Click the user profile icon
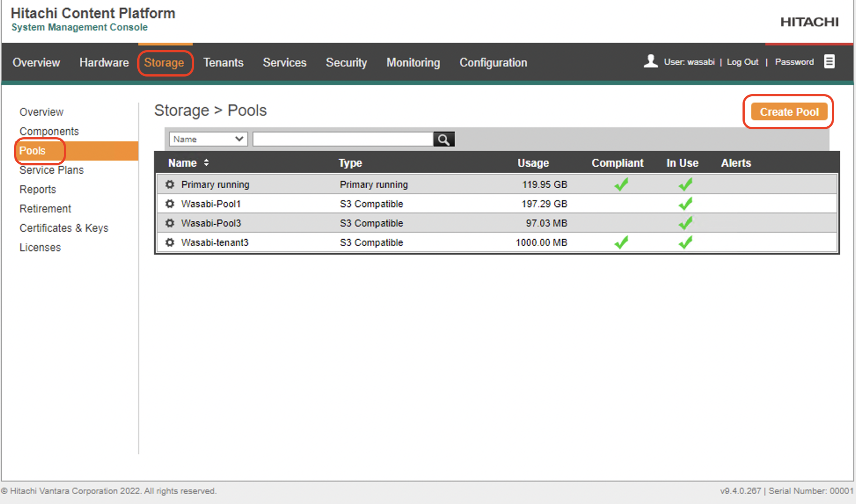 click(651, 61)
